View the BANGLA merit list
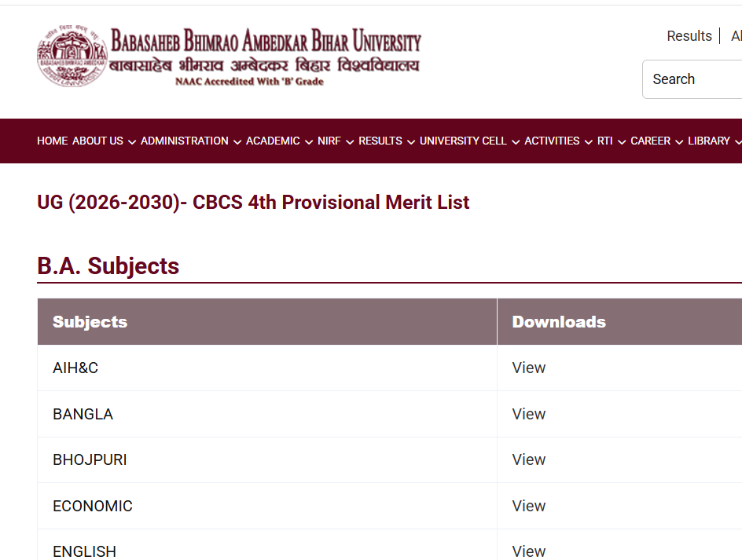 [x=528, y=414]
